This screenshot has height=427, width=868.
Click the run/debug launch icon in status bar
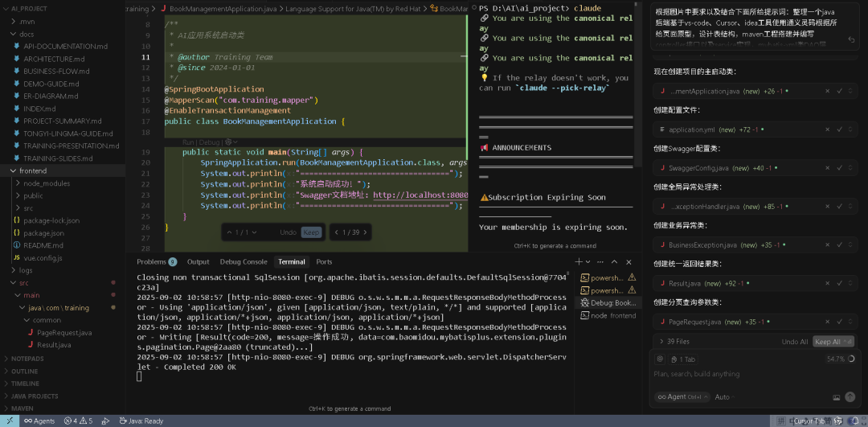(x=106, y=421)
